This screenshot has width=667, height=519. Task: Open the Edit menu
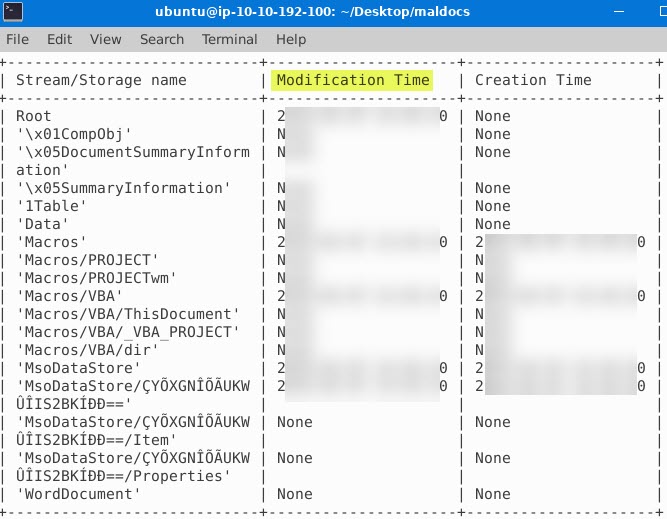[60, 39]
